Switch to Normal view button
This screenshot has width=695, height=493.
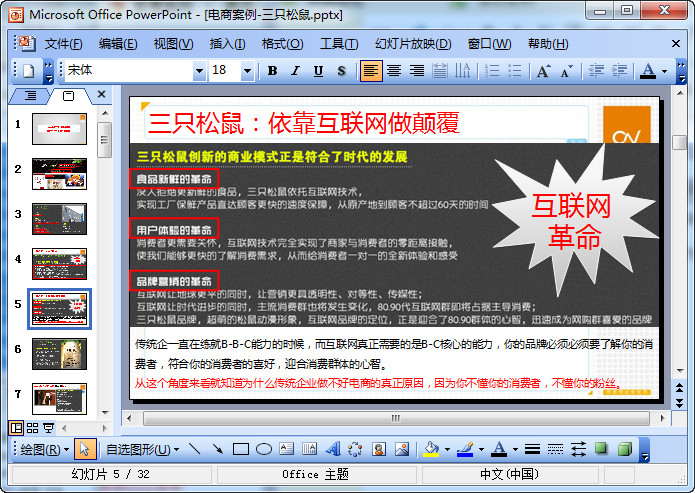[x=17, y=428]
